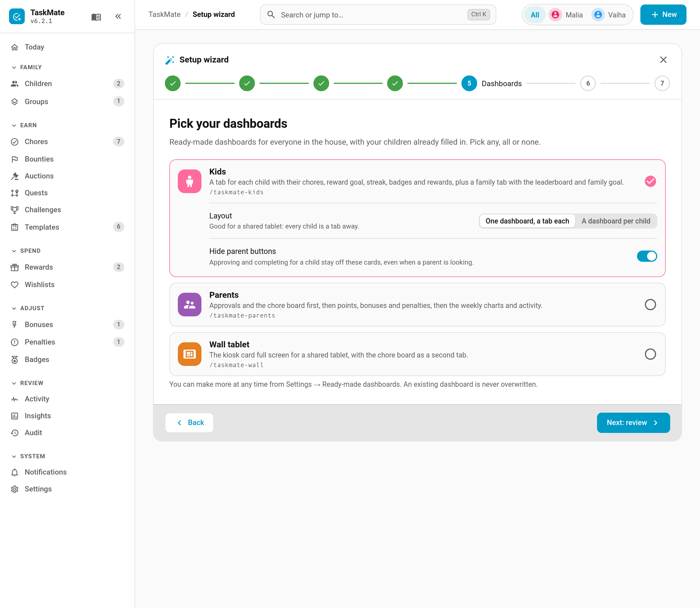Open Today from the sidebar
The height and width of the screenshot is (608, 700).
[67, 47]
